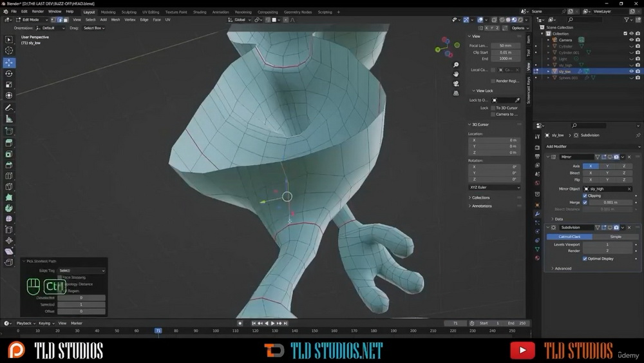
Task: Activate the Spin tool
Action: pyautogui.click(x=8, y=208)
